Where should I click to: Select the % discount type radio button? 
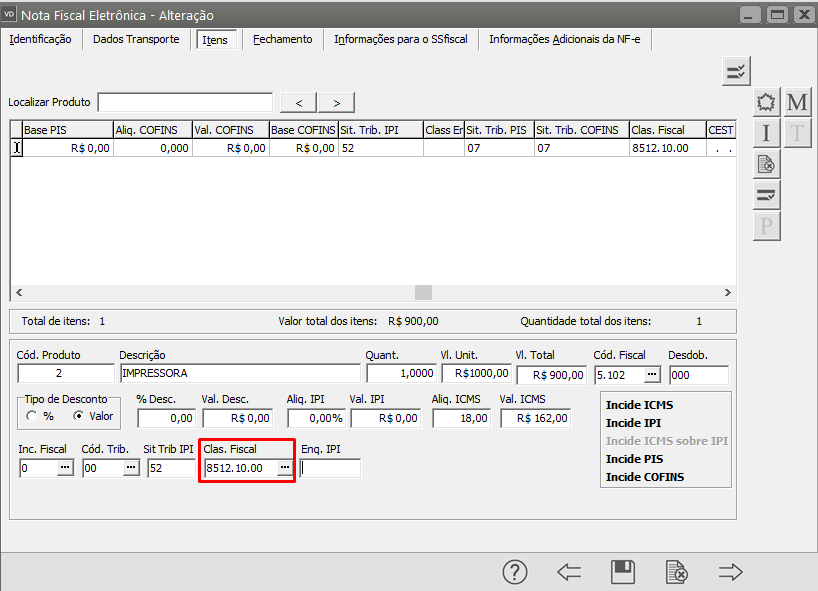[32, 416]
